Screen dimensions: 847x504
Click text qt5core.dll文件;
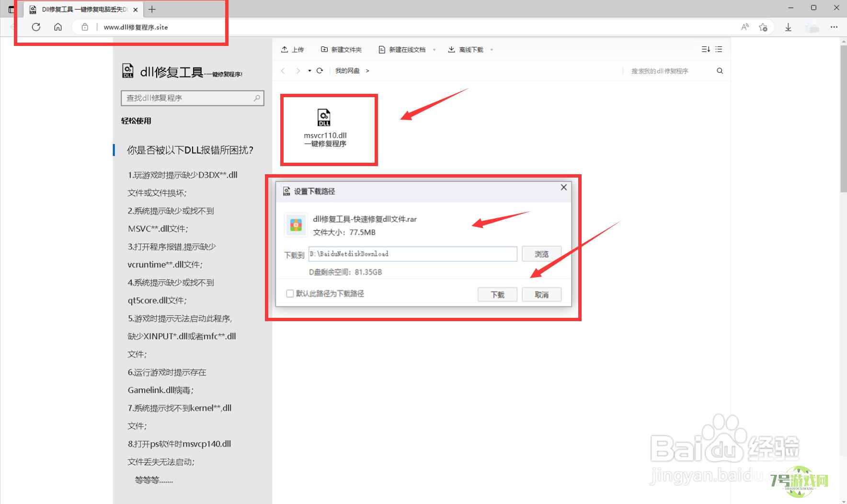click(x=157, y=300)
